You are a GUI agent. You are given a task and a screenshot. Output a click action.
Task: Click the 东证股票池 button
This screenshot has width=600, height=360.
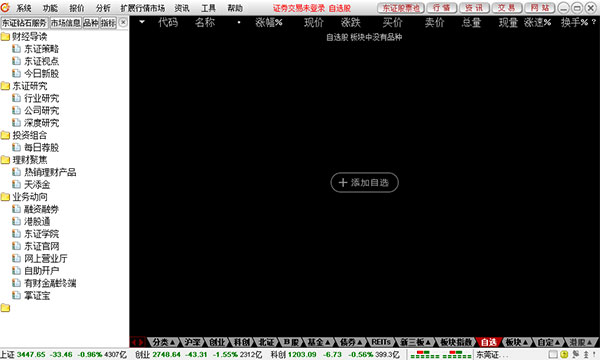401,8
